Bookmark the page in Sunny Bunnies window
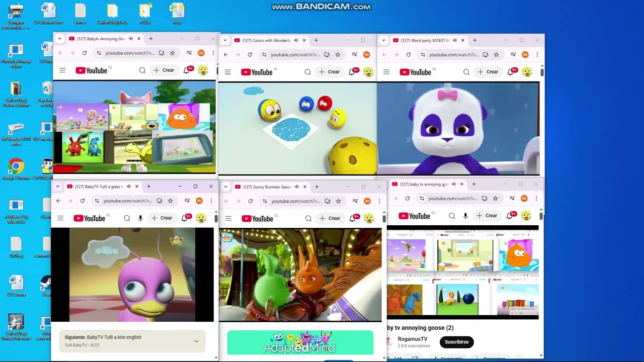644x362 pixels. (x=338, y=201)
